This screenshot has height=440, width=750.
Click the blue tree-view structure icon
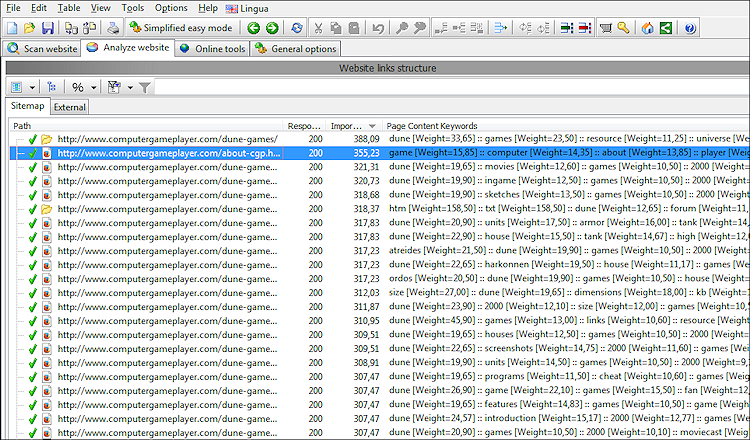point(51,87)
